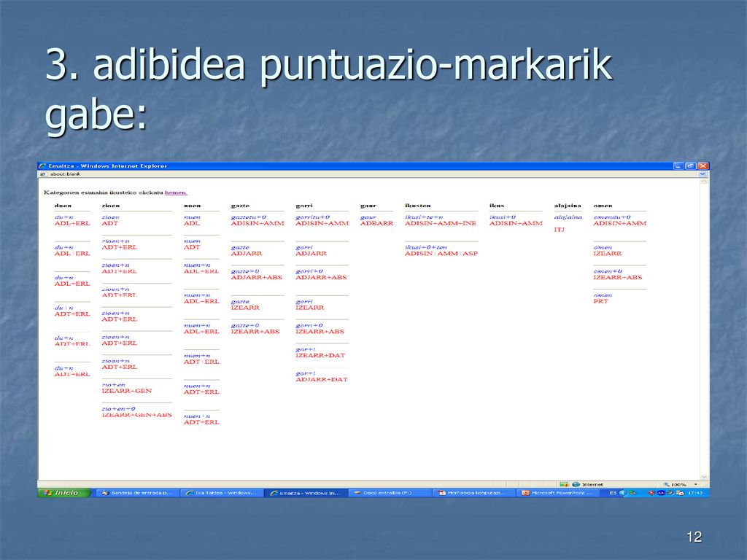
Task: Click the 'ADISIN+AMM+ASP' analysis
Action: 441,254
